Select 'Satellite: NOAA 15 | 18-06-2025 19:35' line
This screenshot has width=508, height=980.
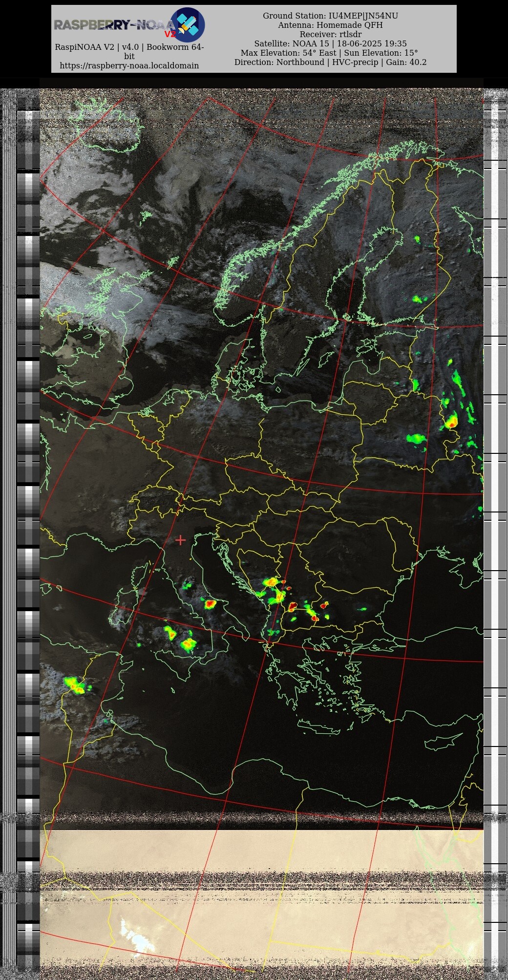point(331,43)
